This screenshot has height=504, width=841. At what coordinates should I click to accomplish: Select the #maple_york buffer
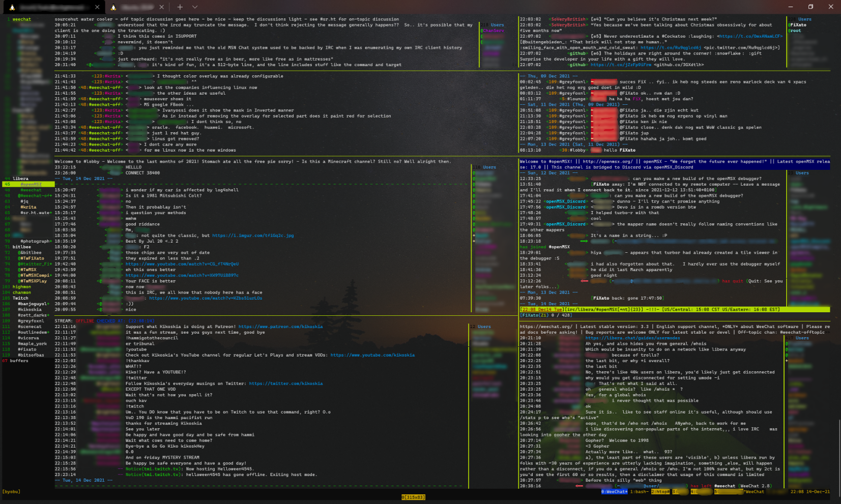[32, 344]
